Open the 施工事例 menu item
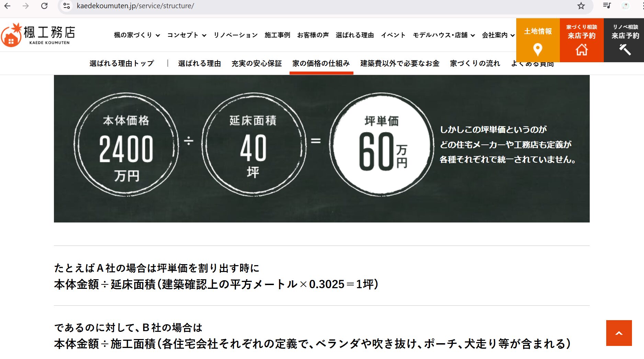This screenshot has height=359, width=644. (x=277, y=35)
